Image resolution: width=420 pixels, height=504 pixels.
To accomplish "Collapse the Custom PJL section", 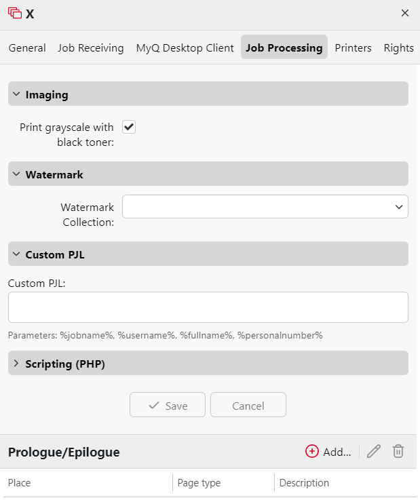I will pyautogui.click(x=17, y=254).
